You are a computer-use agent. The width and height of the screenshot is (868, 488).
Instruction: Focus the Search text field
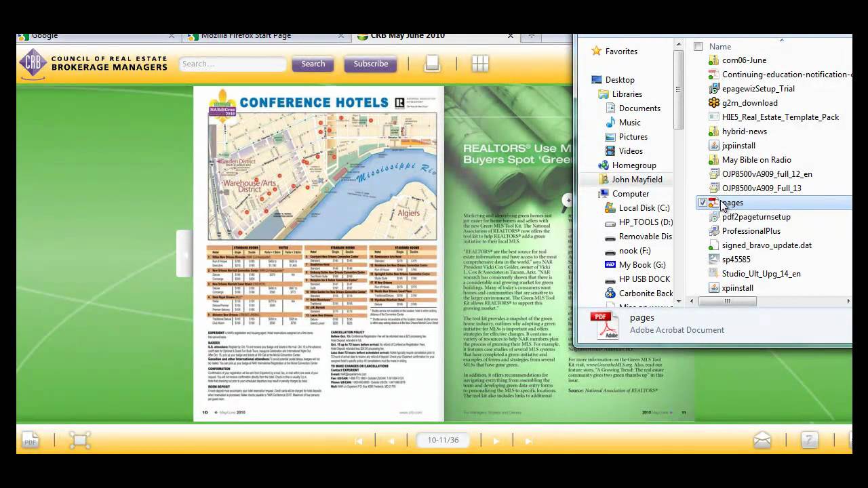(x=233, y=64)
